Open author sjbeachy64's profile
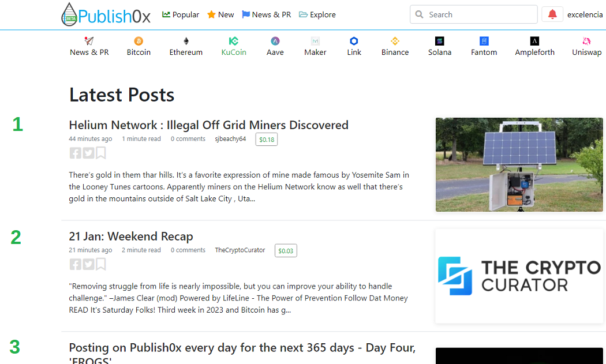 [x=230, y=138]
